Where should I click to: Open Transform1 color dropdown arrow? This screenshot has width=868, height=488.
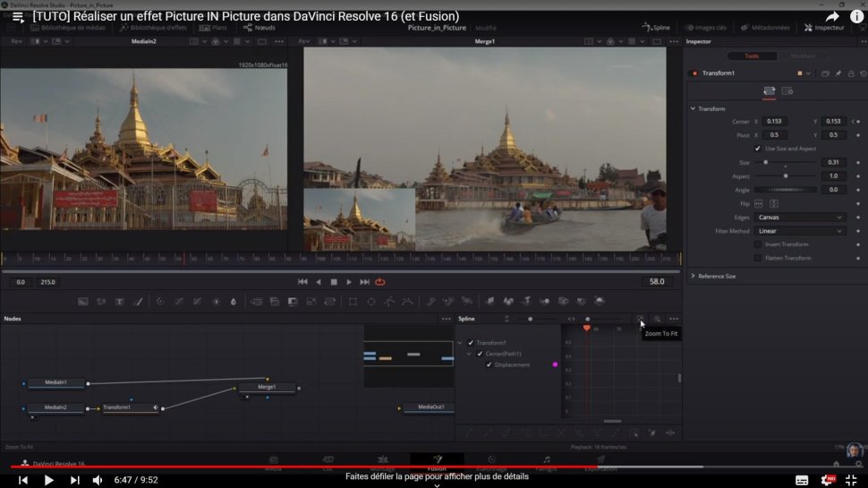coord(808,73)
